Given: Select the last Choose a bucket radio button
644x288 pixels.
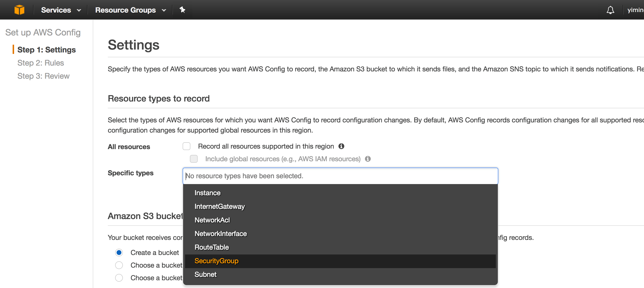Looking at the screenshot, I should [x=119, y=278].
